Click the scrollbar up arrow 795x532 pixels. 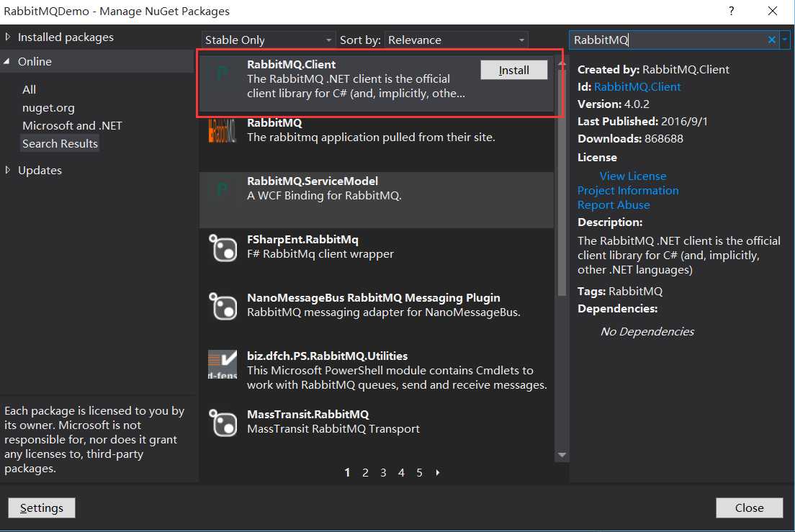(x=562, y=63)
